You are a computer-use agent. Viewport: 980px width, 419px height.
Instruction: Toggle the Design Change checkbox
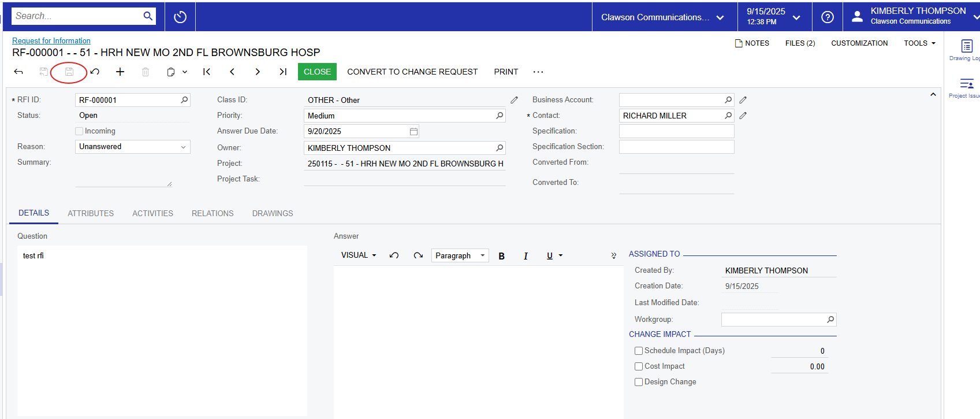[639, 382]
